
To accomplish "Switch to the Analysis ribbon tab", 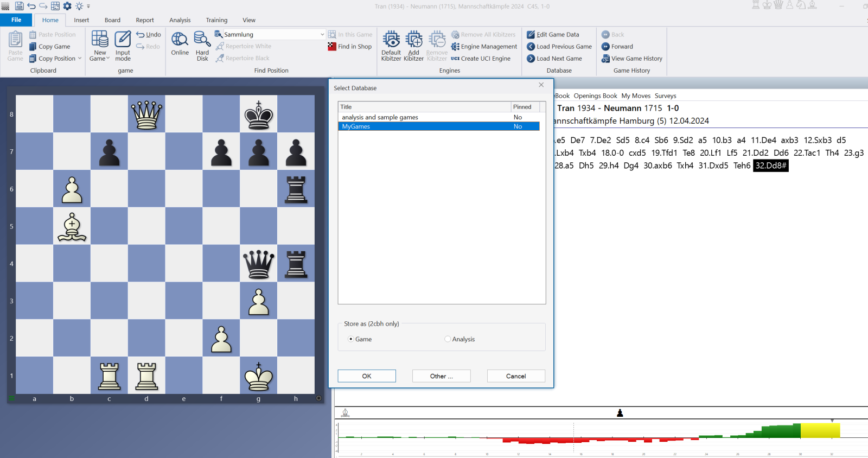I will tap(180, 20).
